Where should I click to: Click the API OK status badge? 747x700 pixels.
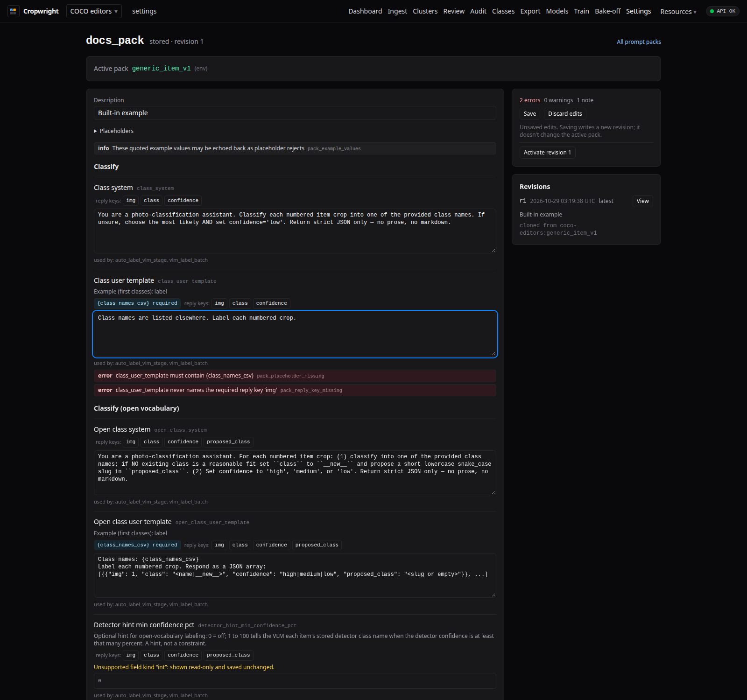[722, 11]
